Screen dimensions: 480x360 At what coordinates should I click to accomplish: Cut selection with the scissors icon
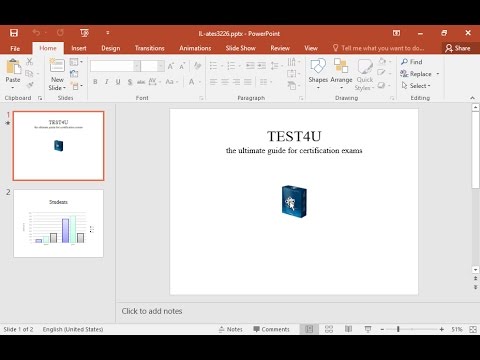(30, 62)
